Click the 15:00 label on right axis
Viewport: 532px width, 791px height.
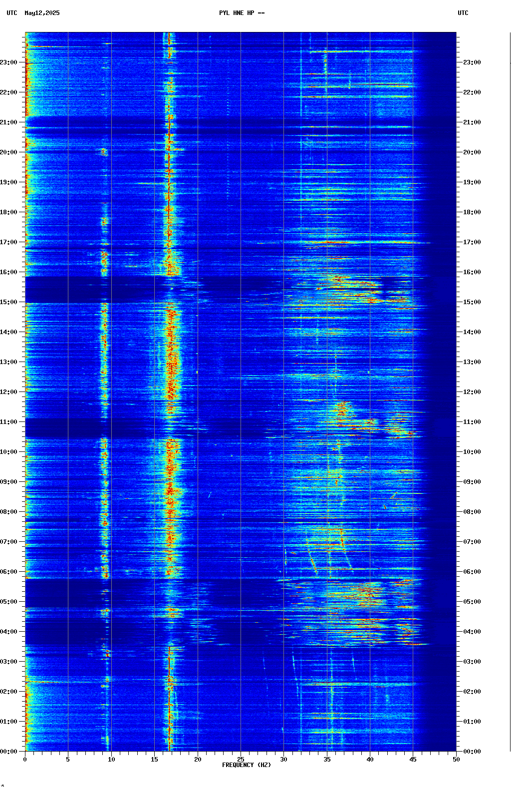(472, 302)
